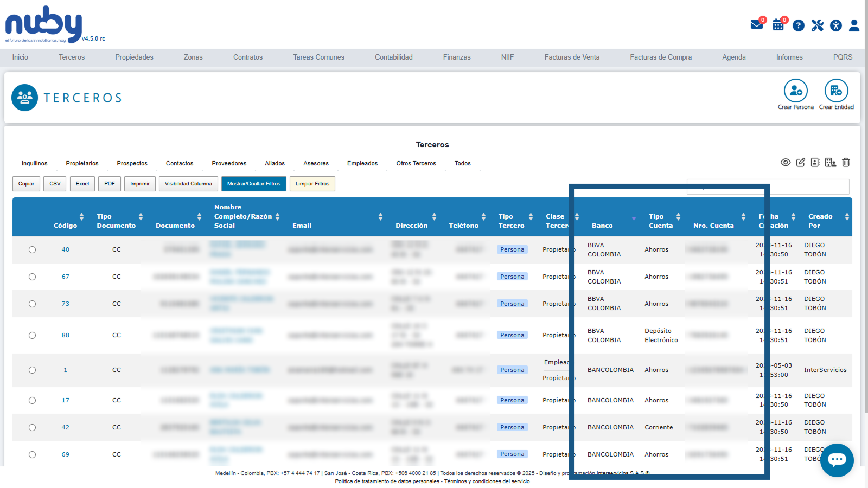868x488 pixels.
Task: Open the accessibility icon
Action: (x=836, y=25)
